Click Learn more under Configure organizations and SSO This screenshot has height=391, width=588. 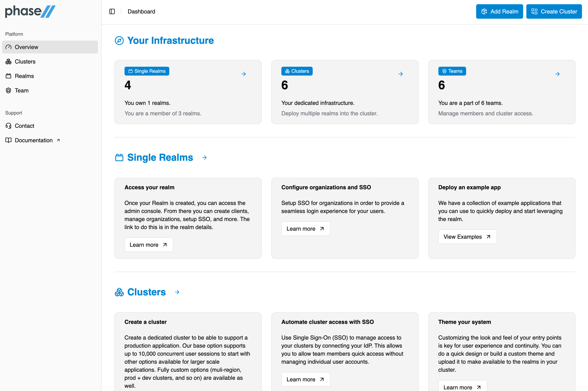coord(305,229)
